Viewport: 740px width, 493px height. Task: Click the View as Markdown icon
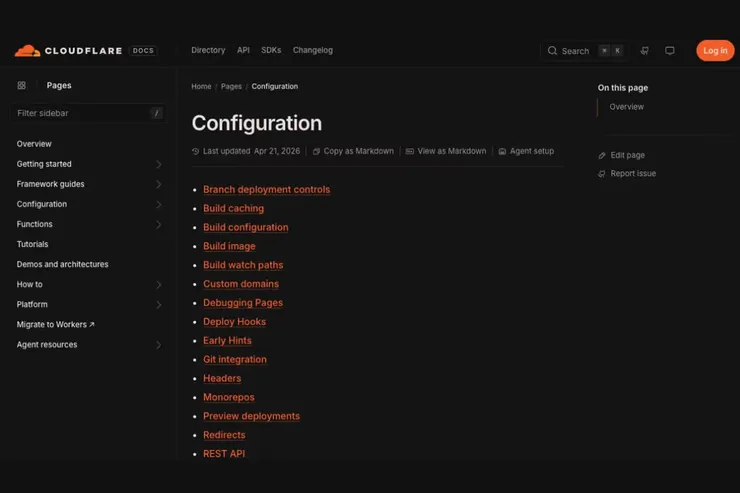[x=410, y=151]
